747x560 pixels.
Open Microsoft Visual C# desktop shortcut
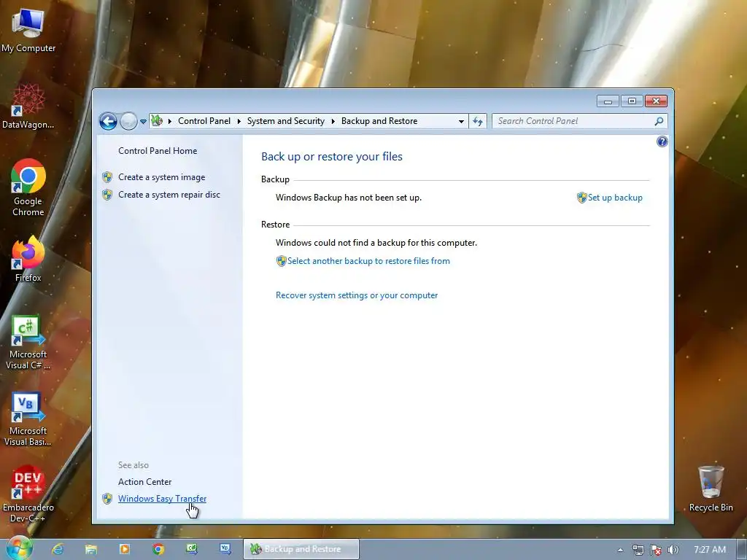point(28,343)
